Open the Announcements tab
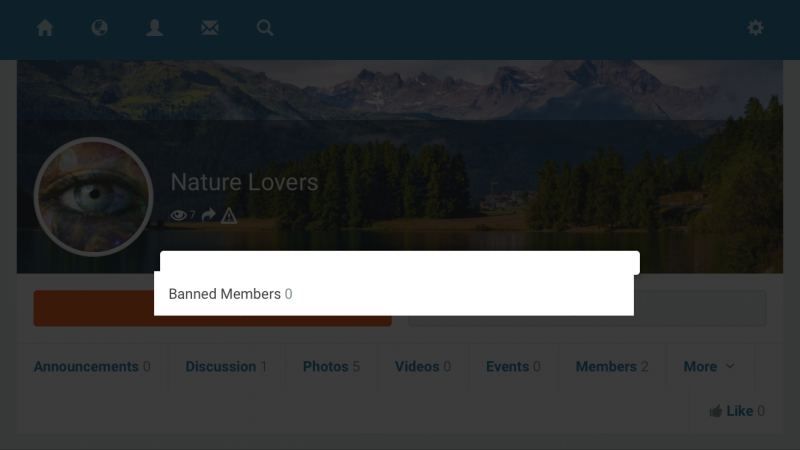This screenshot has width=800, height=450. point(92,366)
